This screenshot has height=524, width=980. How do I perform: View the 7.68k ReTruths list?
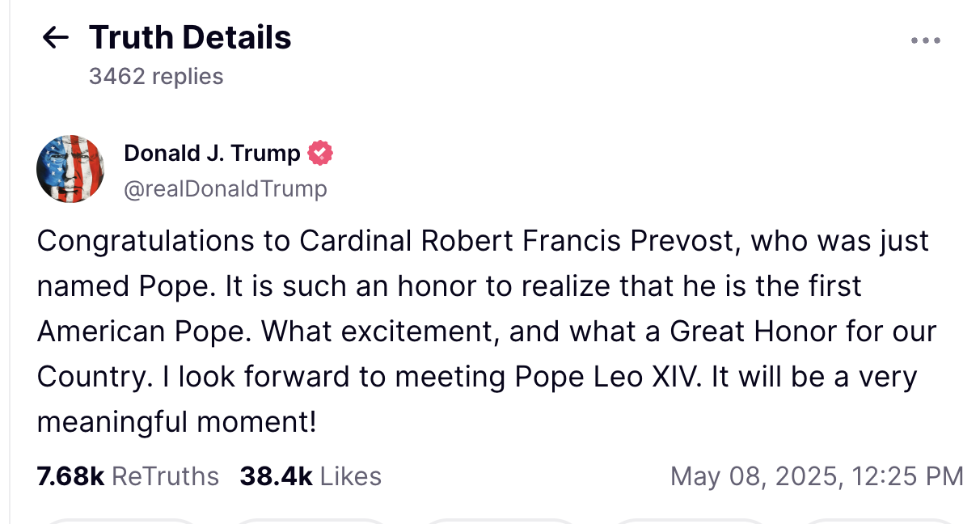(x=128, y=476)
